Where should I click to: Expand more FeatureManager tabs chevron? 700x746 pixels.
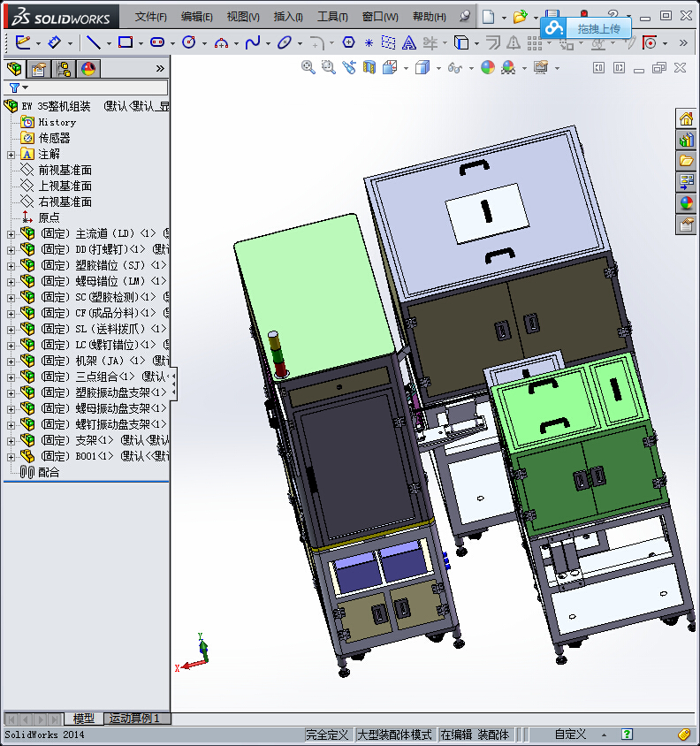[x=160, y=69]
